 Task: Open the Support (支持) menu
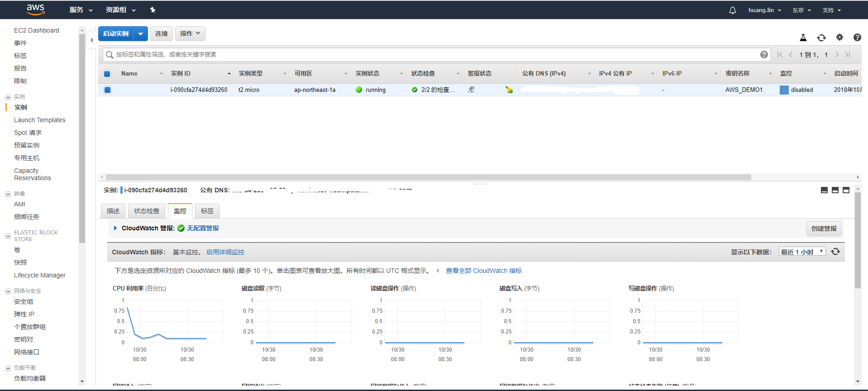pos(831,10)
